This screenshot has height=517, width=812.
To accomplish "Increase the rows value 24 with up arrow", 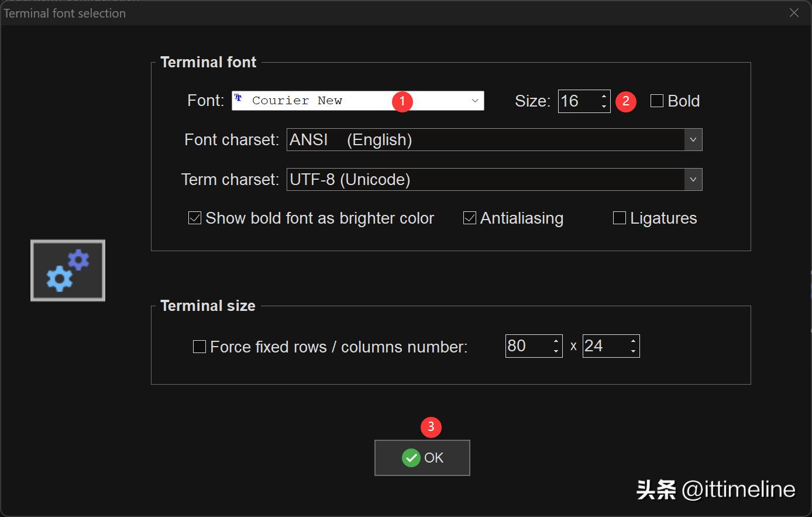I will pyautogui.click(x=633, y=341).
